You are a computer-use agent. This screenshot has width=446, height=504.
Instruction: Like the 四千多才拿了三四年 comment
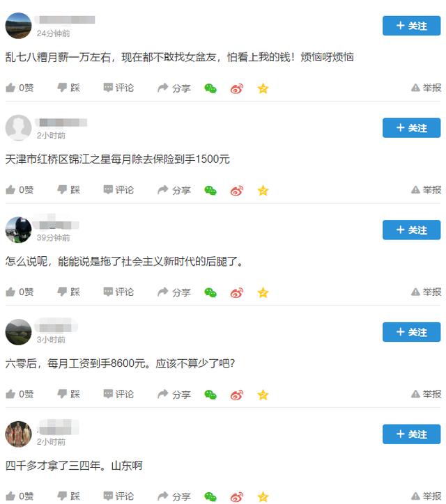20,496
